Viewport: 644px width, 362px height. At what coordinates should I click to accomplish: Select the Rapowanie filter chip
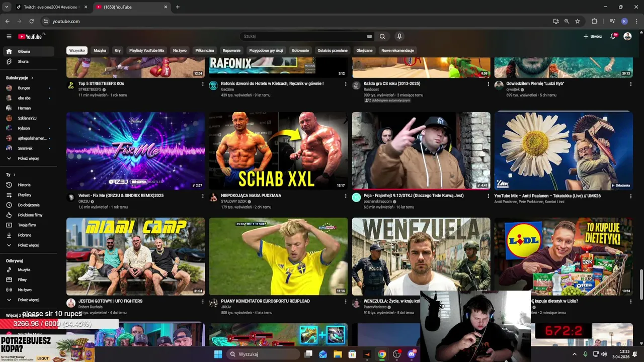point(231,50)
